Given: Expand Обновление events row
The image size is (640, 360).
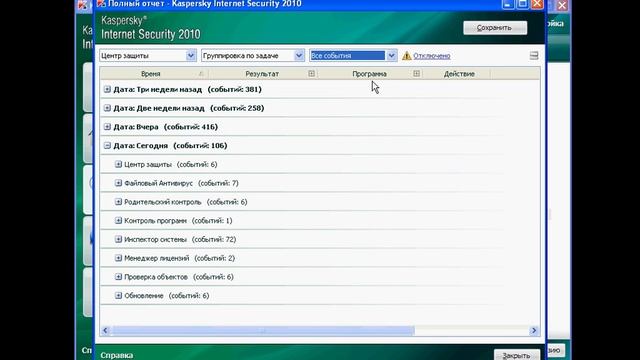Looking at the screenshot, I should (x=118, y=296).
